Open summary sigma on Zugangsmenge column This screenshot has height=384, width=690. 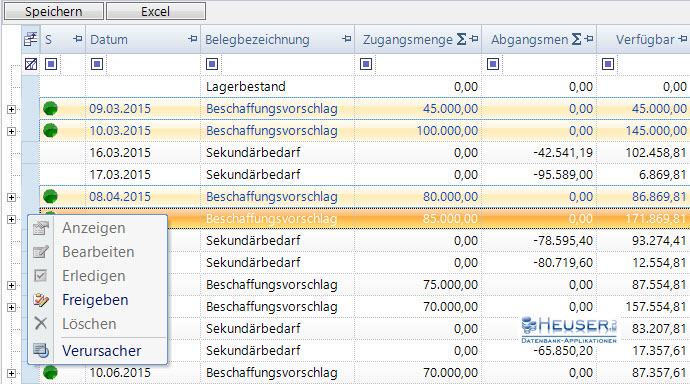pyautogui.click(x=461, y=39)
